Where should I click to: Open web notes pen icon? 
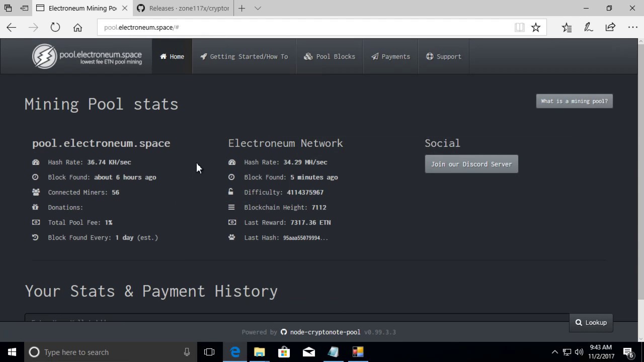589,27
